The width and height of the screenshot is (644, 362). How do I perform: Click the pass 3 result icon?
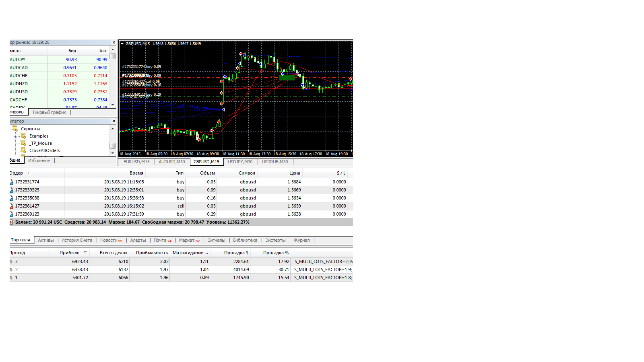(11, 261)
